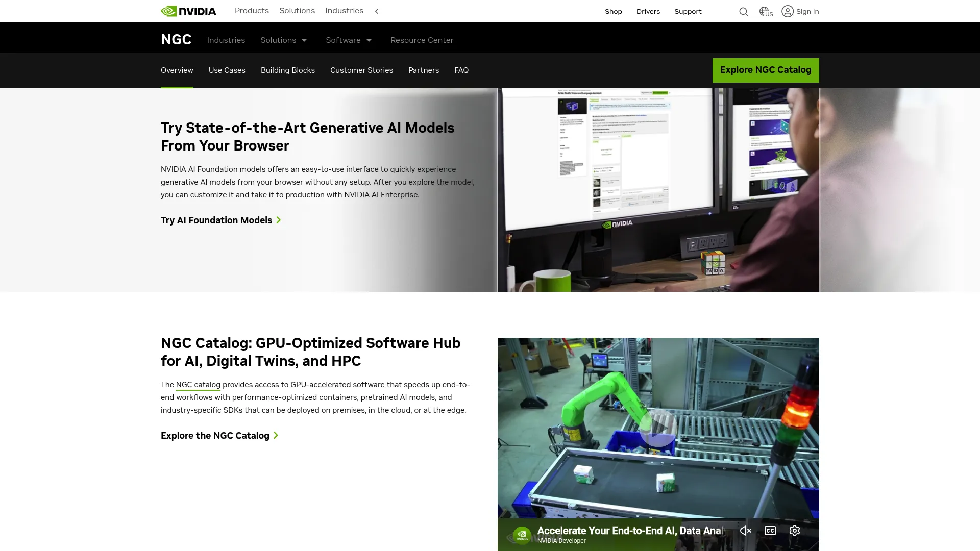Follow the Try AI Foundation Models link
Image resolution: width=980 pixels, height=551 pixels.
[221, 220]
